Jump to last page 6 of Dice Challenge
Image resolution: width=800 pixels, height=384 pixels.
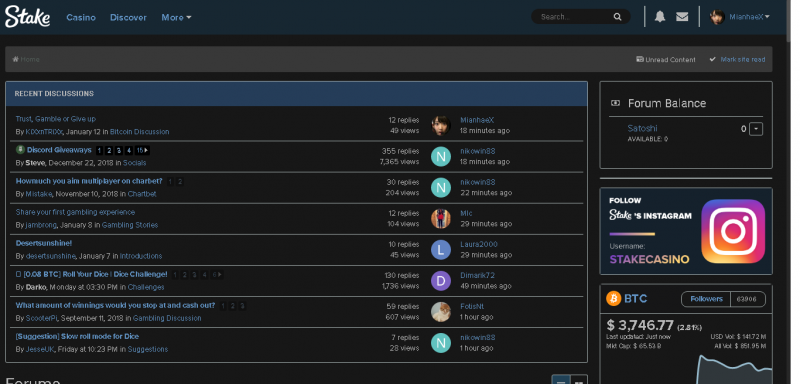pyautogui.click(x=217, y=275)
